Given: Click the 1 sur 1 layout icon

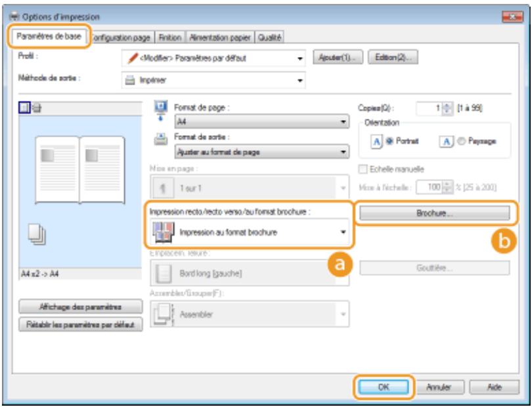Looking at the screenshot, I should (x=163, y=188).
